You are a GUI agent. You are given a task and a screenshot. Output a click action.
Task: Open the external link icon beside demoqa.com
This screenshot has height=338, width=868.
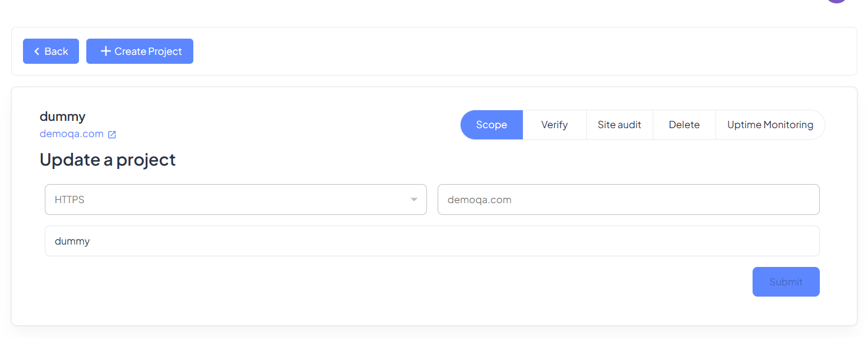click(x=112, y=134)
